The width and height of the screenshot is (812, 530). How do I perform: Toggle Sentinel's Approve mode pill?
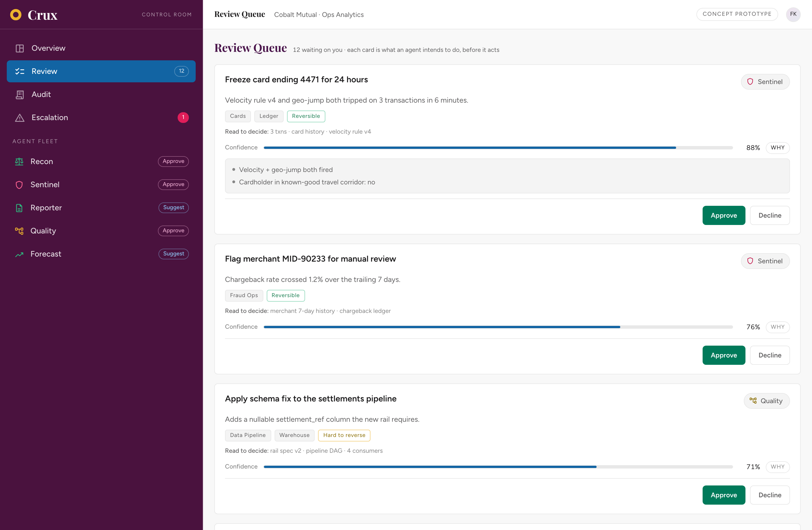[173, 184]
